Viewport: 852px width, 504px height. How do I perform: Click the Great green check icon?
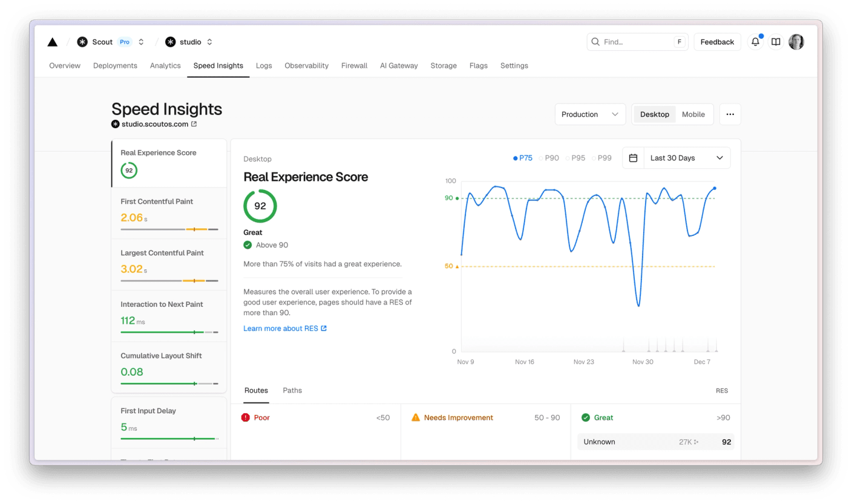pyautogui.click(x=585, y=417)
